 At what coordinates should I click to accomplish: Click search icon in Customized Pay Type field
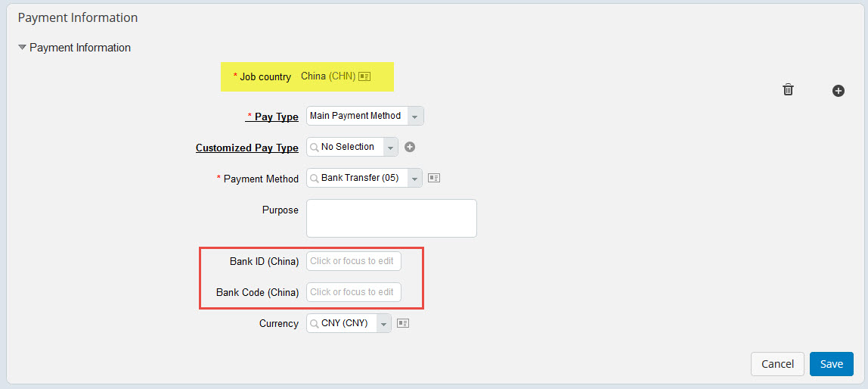[315, 148]
